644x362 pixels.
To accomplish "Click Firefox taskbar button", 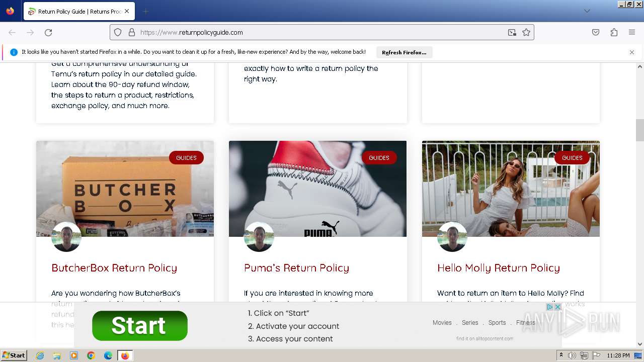I will [x=125, y=355].
